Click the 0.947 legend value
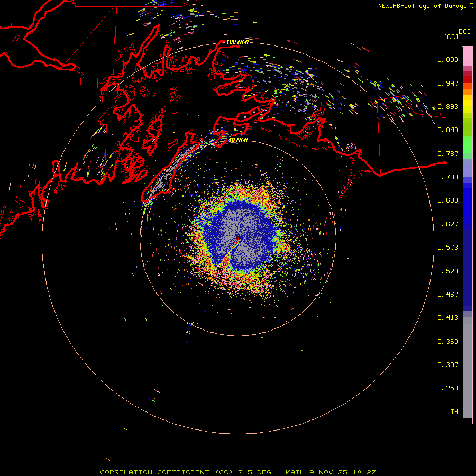476x476 pixels. pyautogui.click(x=448, y=83)
